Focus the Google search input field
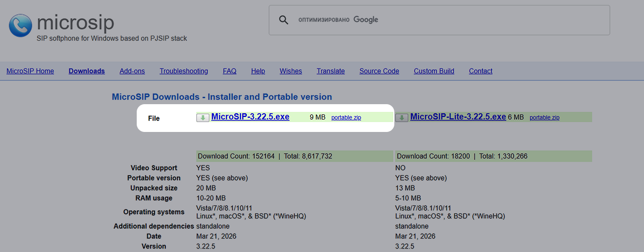Viewport: 644px width, 252px height. point(439,20)
